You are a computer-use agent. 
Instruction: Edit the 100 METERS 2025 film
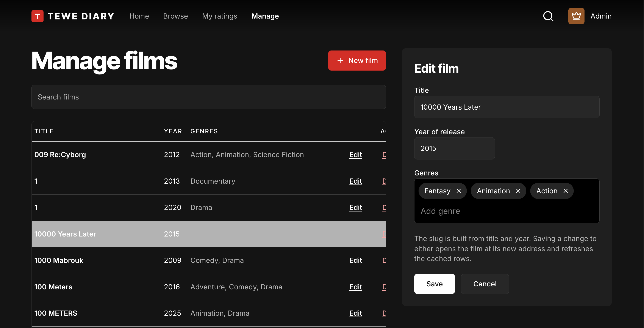[355, 313]
